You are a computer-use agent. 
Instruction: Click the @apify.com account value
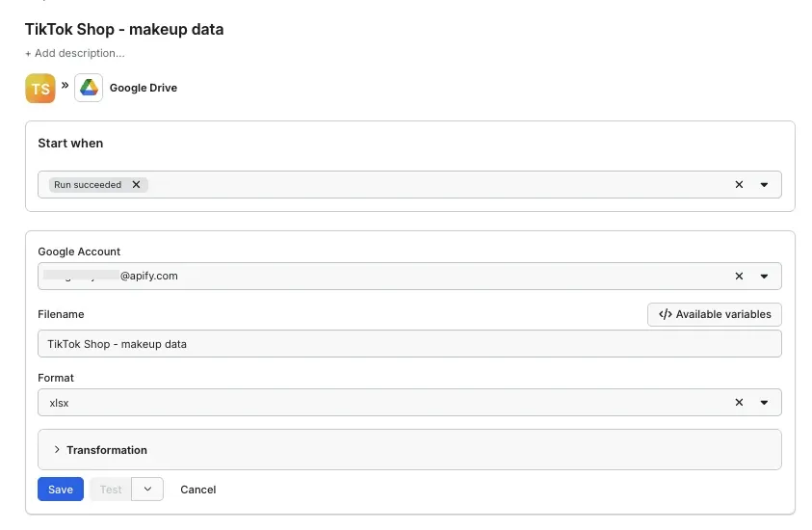149,276
